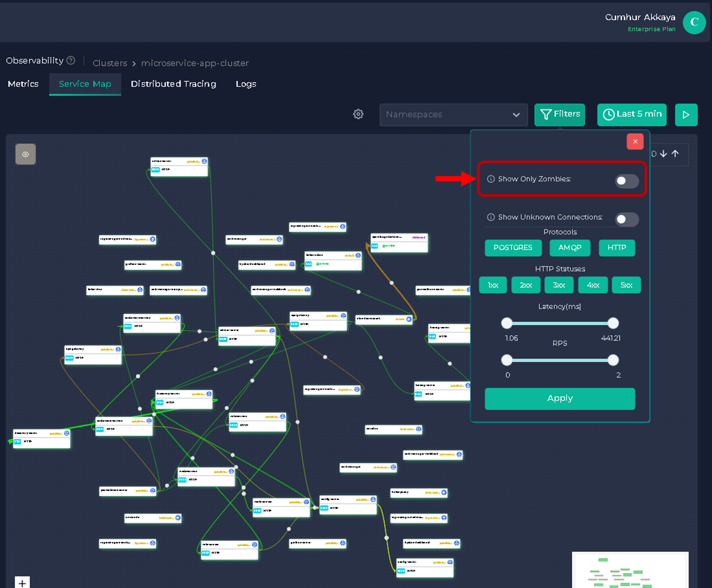Apply the selected filters

tap(560, 398)
